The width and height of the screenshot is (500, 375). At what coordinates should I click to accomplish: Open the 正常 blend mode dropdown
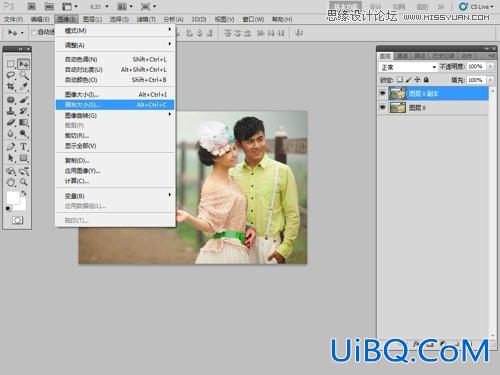click(408, 67)
